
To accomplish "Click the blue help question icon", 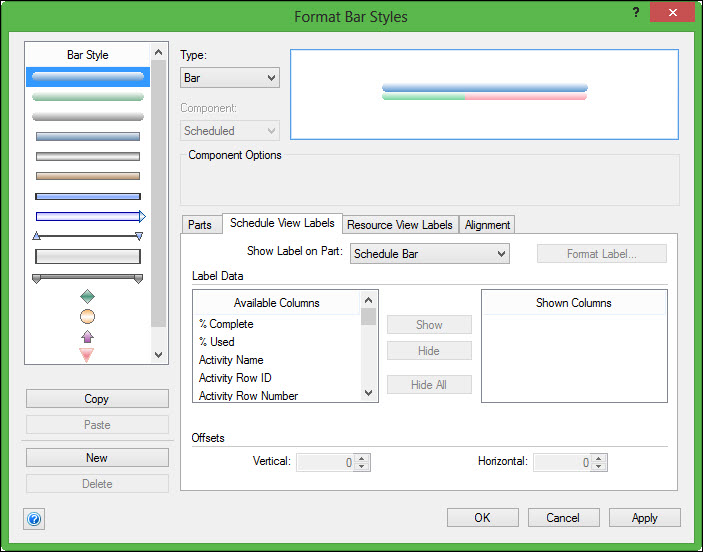I will point(34,518).
